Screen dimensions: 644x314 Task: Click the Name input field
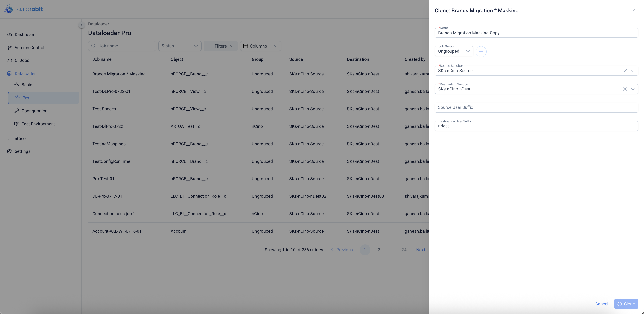[x=536, y=33]
